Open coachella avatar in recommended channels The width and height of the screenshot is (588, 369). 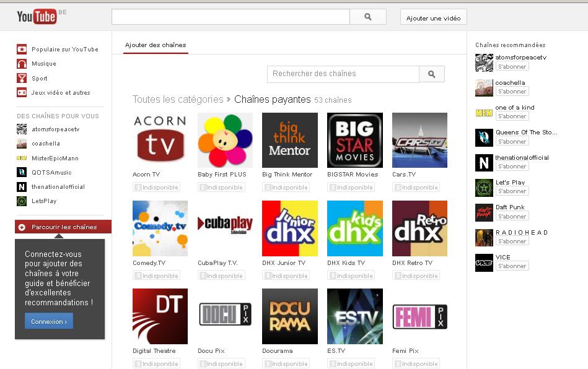click(484, 88)
